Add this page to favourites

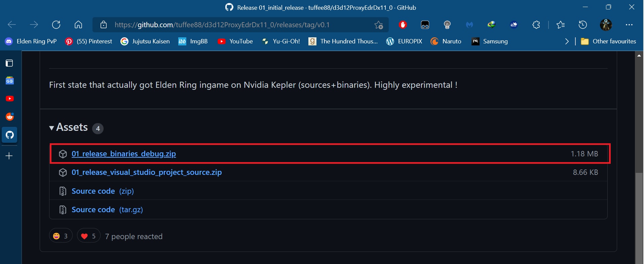tap(379, 25)
